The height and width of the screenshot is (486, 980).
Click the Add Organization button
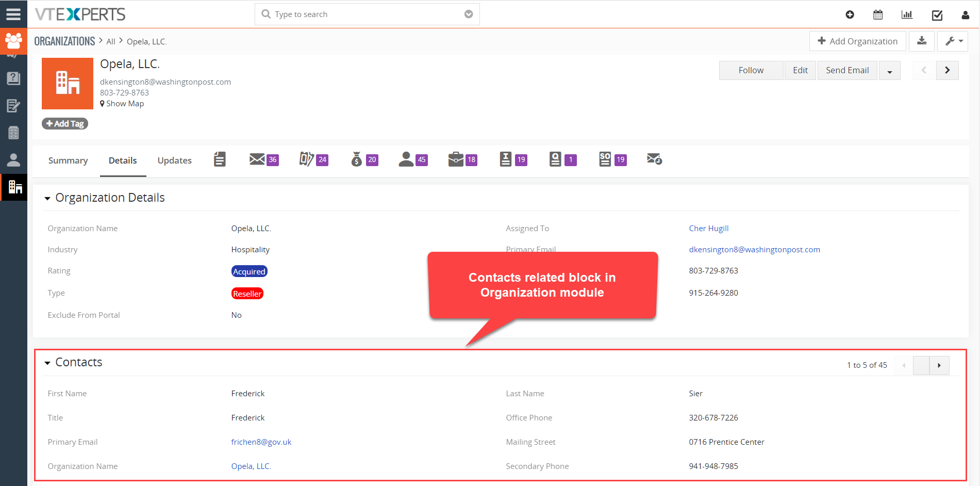click(x=858, y=41)
